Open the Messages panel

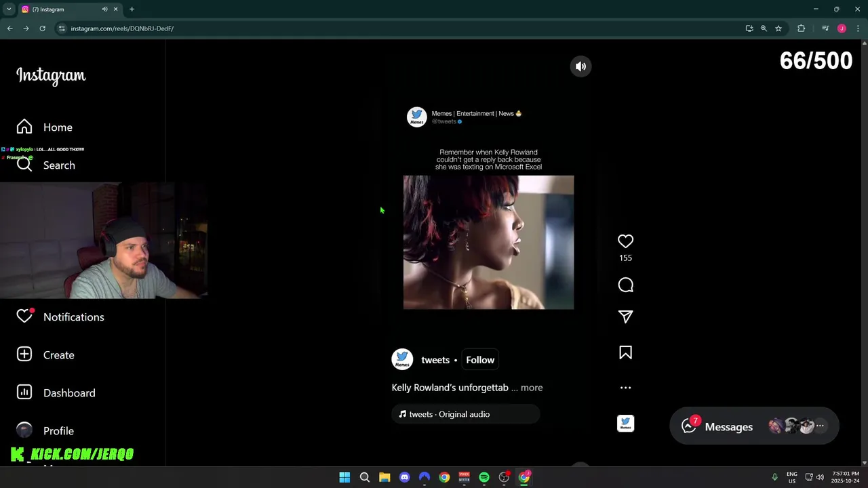(x=754, y=426)
